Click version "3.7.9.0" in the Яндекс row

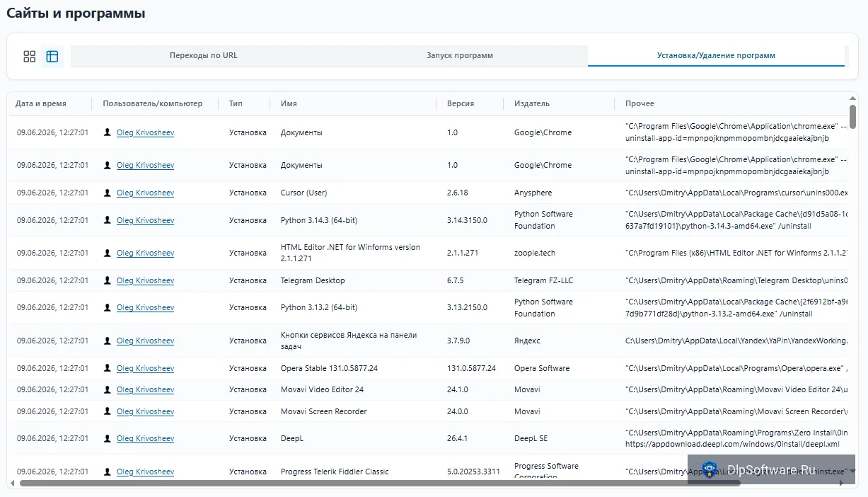[459, 341]
